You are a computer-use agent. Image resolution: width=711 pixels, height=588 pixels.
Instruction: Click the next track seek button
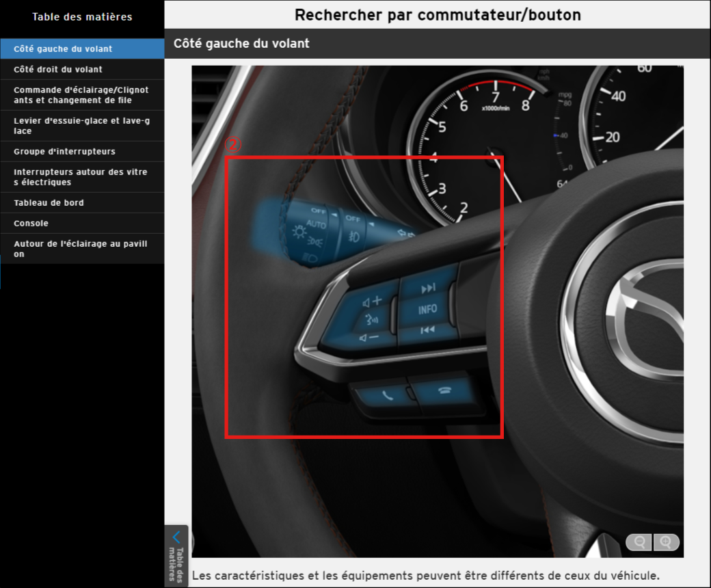tap(428, 288)
